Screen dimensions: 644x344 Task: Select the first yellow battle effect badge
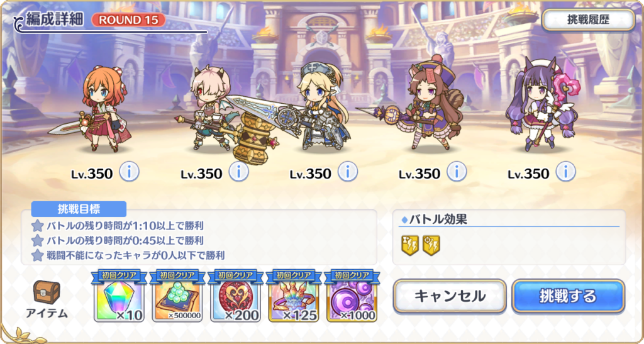[410, 245]
